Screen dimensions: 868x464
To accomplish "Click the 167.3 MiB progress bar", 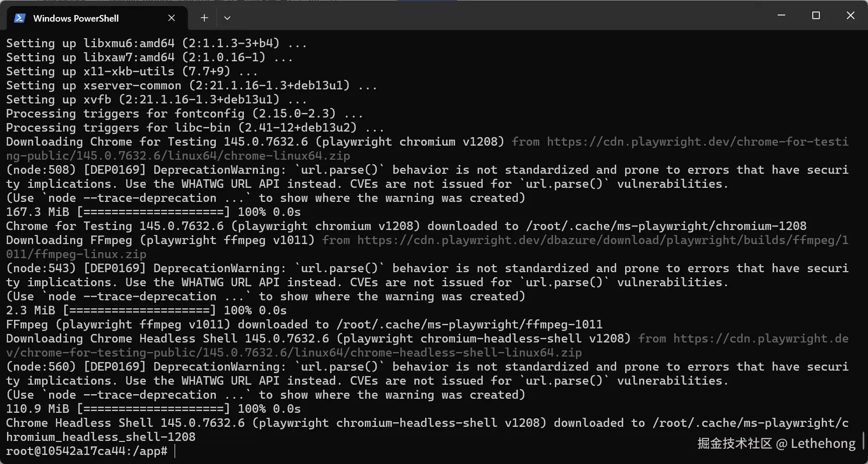I will (154, 212).
